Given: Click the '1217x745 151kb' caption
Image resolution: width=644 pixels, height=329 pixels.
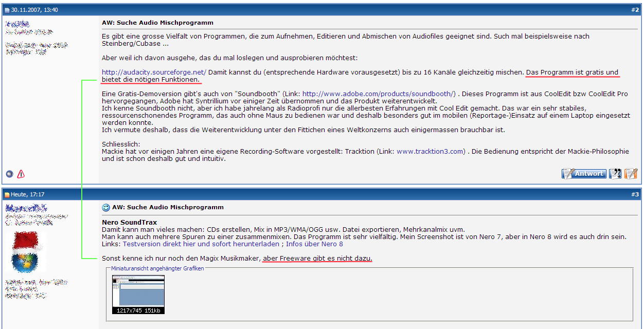Looking at the screenshot, I should [x=138, y=310].
